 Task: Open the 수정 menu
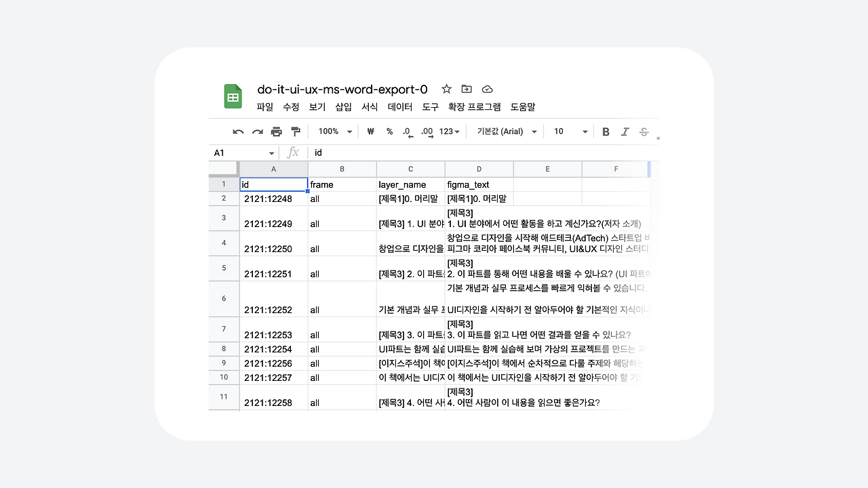(291, 107)
